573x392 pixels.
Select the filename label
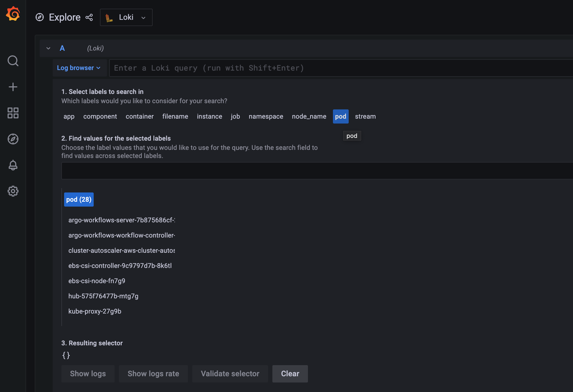pyautogui.click(x=175, y=116)
